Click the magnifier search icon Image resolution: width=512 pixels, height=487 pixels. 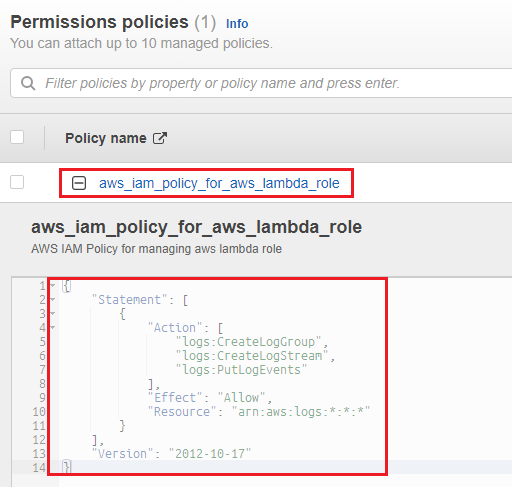tap(28, 83)
